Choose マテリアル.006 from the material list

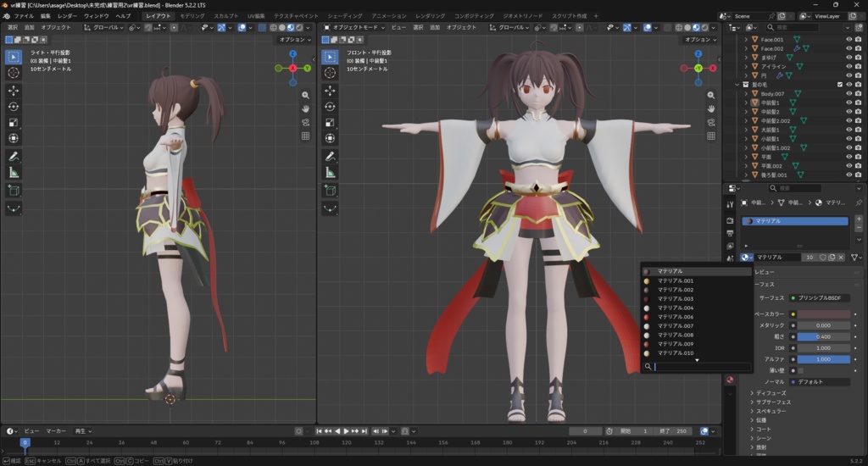pyautogui.click(x=697, y=317)
